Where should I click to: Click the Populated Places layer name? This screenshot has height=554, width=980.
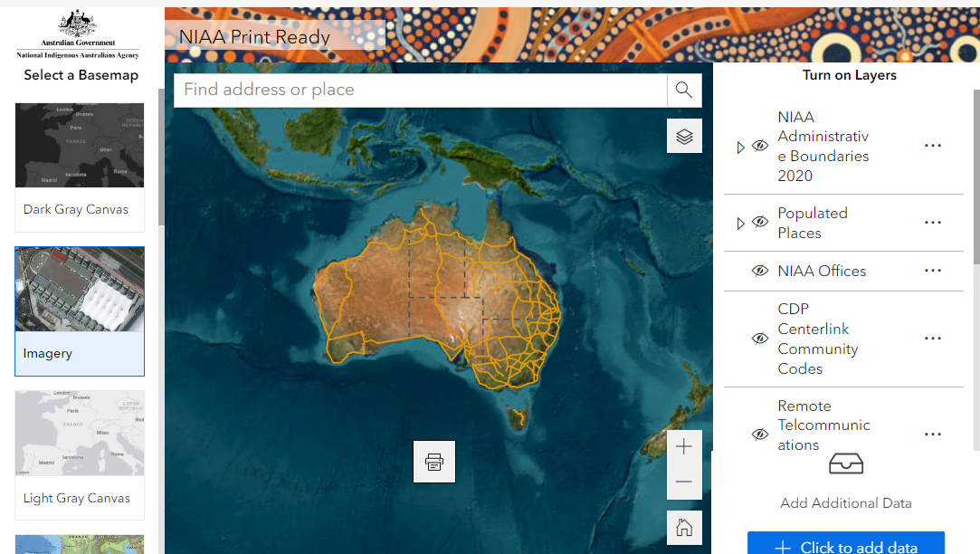(x=813, y=224)
